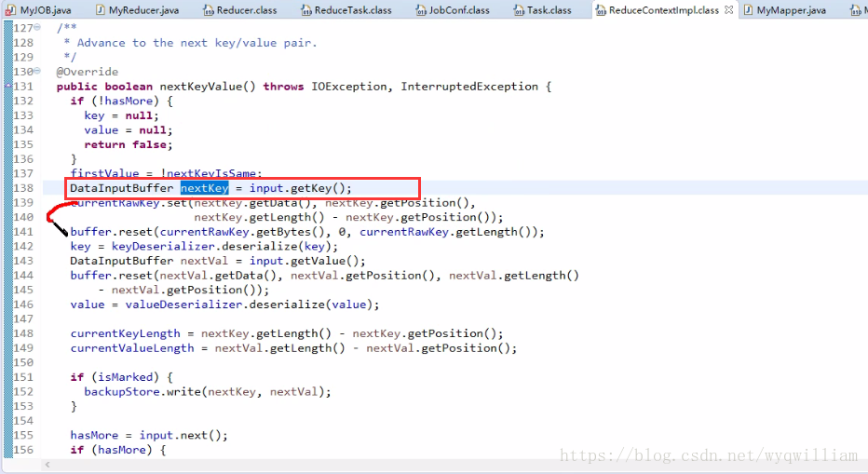
Task: Click 'backupStore.write(nextKey, nextVal);' line
Action: click(208, 391)
